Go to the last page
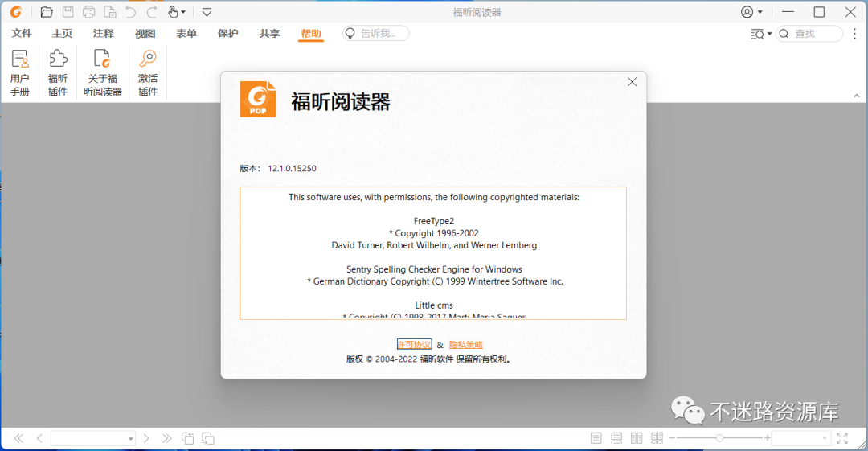Screen dimensions: 868x451 point(166,438)
